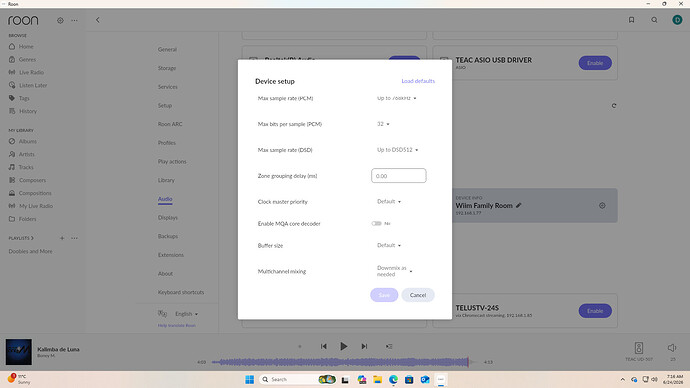Expand the Playlists section chevron
The width and height of the screenshot is (690, 388).
click(x=32, y=238)
